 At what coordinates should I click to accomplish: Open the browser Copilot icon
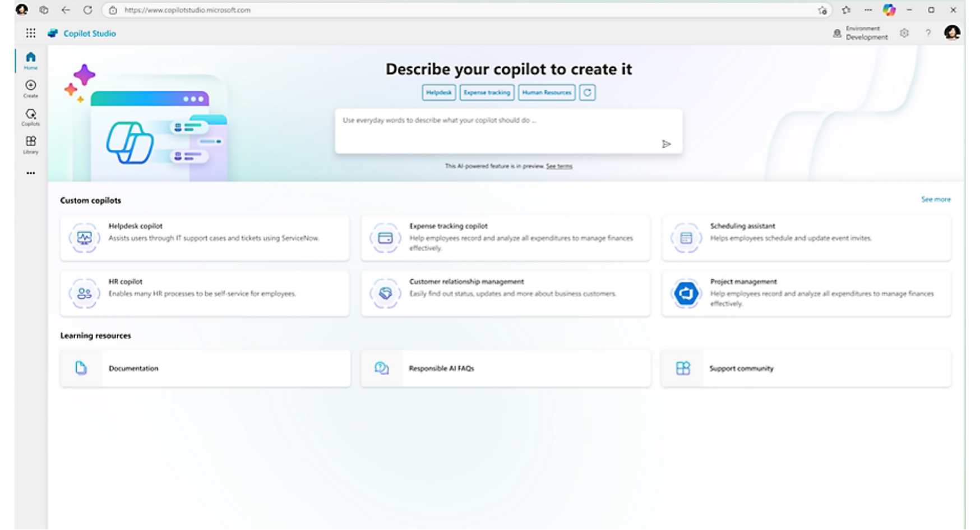889,10
